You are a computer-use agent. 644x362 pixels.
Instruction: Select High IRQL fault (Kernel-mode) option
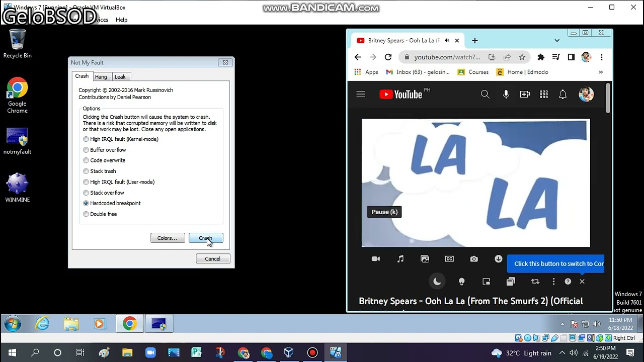pos(120,139)
